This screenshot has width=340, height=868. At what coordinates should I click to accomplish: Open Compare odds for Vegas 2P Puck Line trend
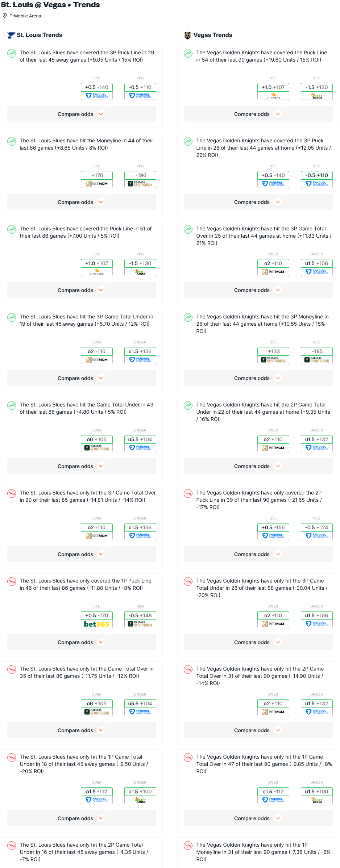[x=258, y=554]
